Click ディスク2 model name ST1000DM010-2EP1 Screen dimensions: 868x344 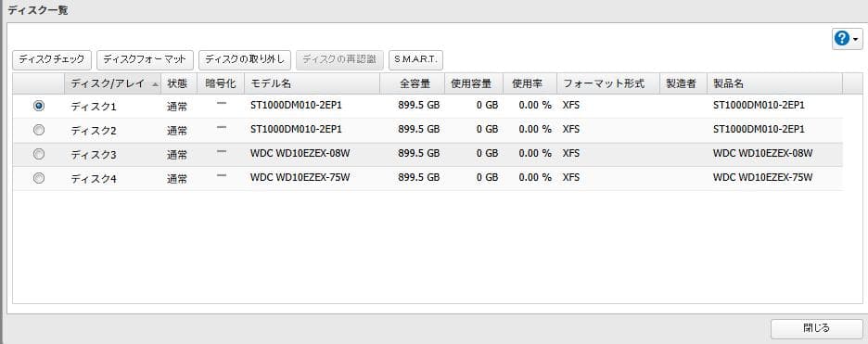(296, 130)
